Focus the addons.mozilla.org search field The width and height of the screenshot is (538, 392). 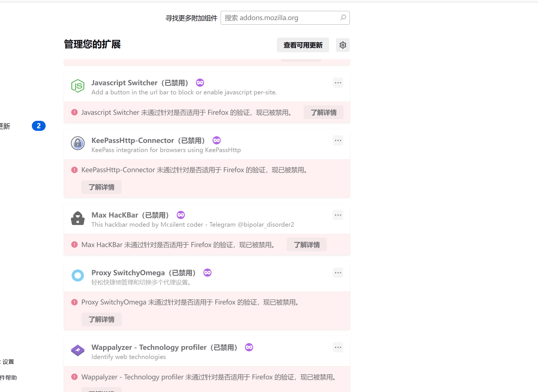[285, 18]
